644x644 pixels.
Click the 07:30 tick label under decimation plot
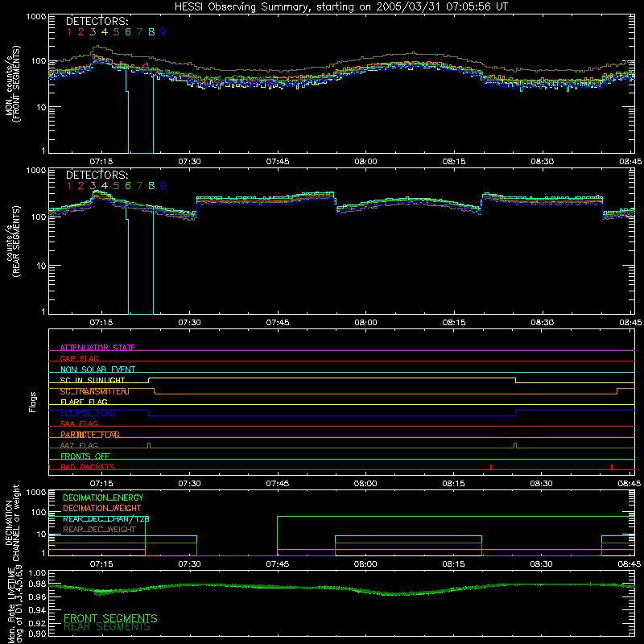click(189, 564)
